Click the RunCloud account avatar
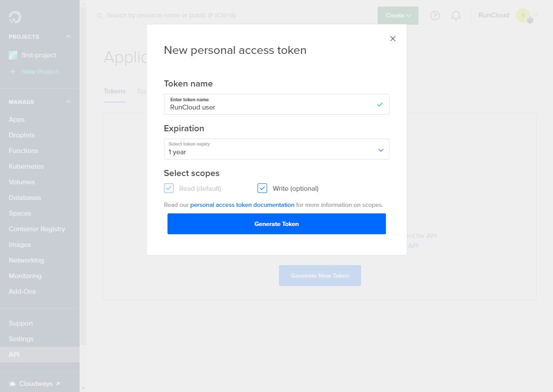The image size is (553, 392). (523, 15)
